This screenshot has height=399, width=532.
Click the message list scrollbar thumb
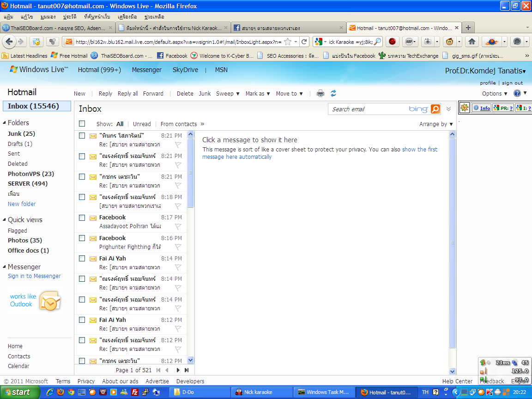click(x=190, y=173)
